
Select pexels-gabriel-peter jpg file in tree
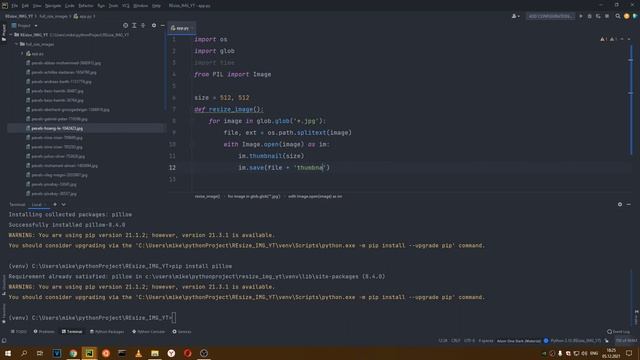59,119
